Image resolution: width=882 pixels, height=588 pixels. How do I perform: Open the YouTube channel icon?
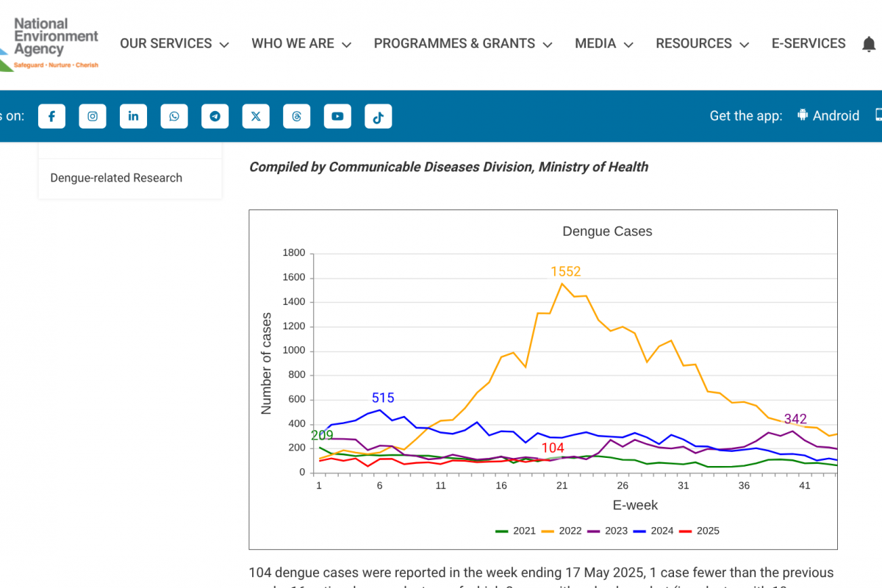337,116
